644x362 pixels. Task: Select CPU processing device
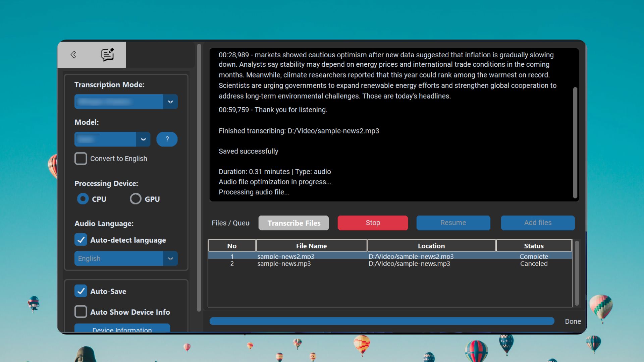(x=83, y=199)
